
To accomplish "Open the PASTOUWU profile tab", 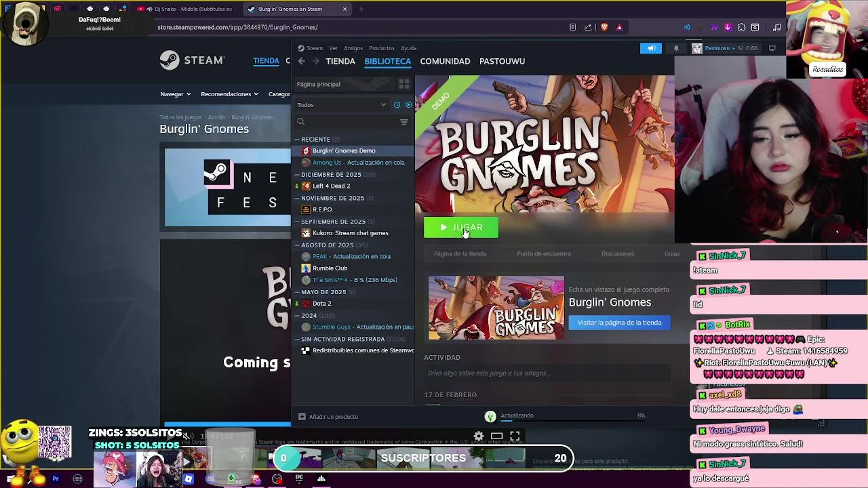I will click(x=502, y=61).
